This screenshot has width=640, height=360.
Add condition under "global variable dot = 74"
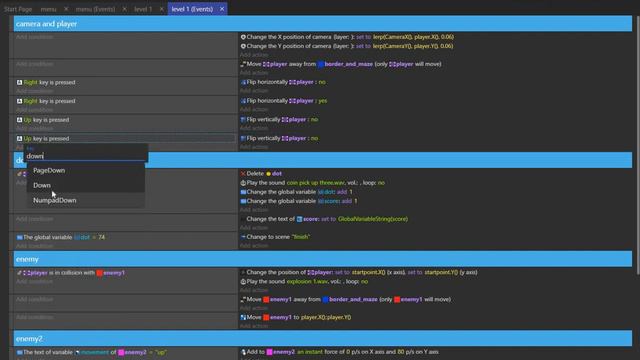35,246
